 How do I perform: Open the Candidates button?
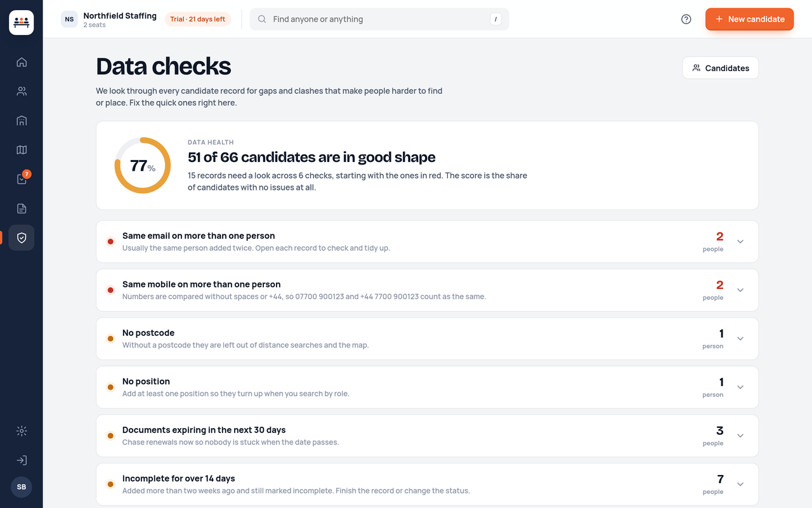721,68
